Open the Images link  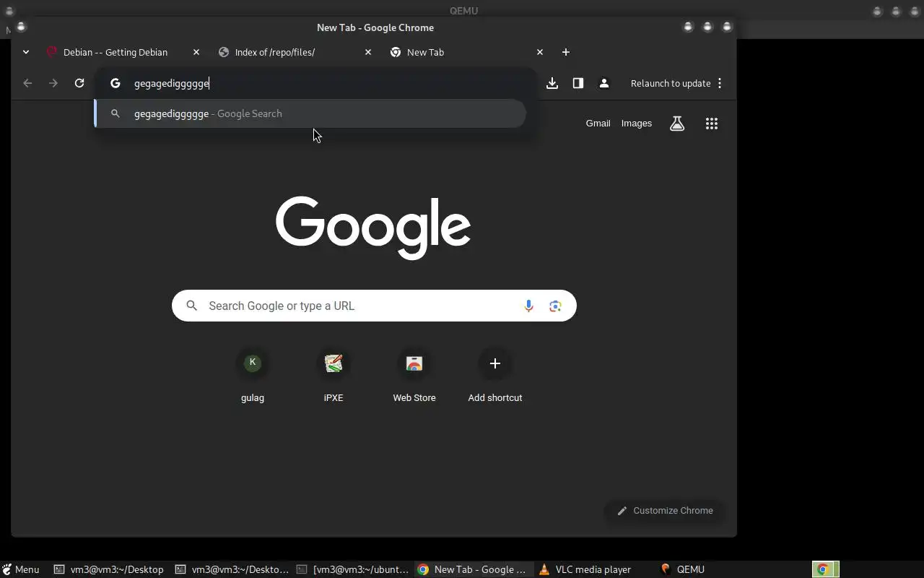point(637,124)
